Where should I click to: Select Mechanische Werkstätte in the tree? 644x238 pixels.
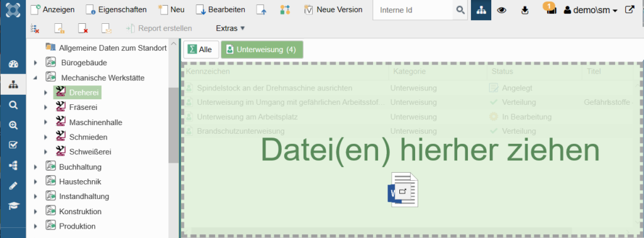(103, 78)
